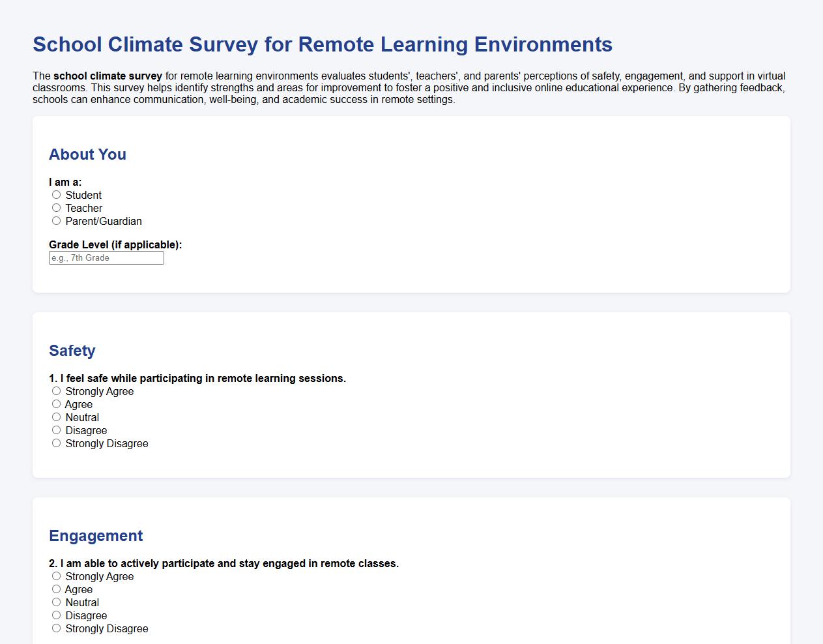Select Neutral under the Engagement section
This screenshot has width=823, height=644.
[x=56, y=602]
